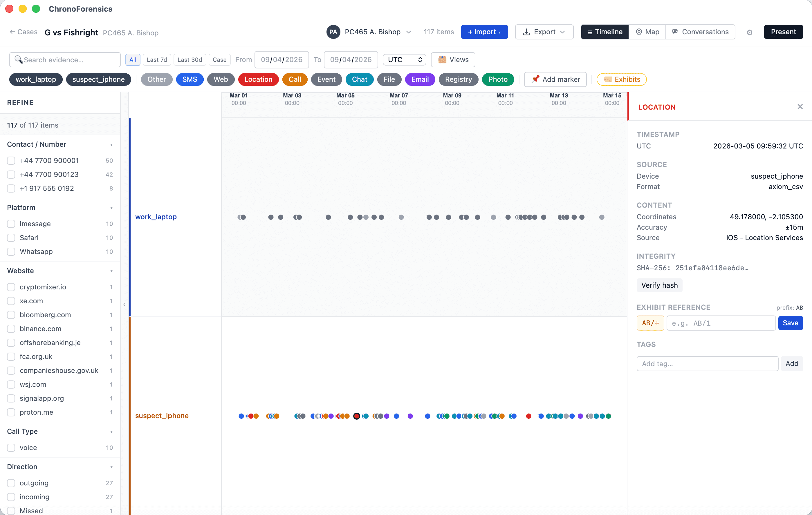Select the Case date range filter
This screenshot has height=515, width=812.
click(x=219, y=60)
